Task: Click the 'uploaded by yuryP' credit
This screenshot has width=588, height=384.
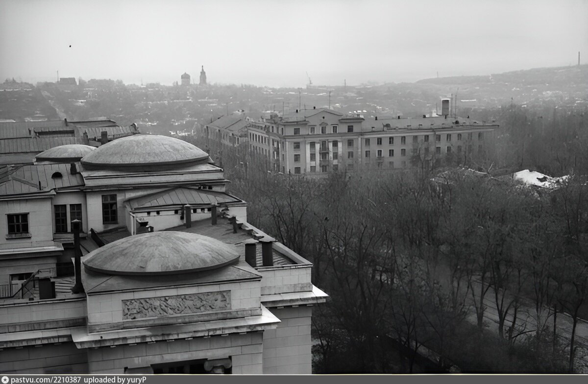Action: click(115, 380)
